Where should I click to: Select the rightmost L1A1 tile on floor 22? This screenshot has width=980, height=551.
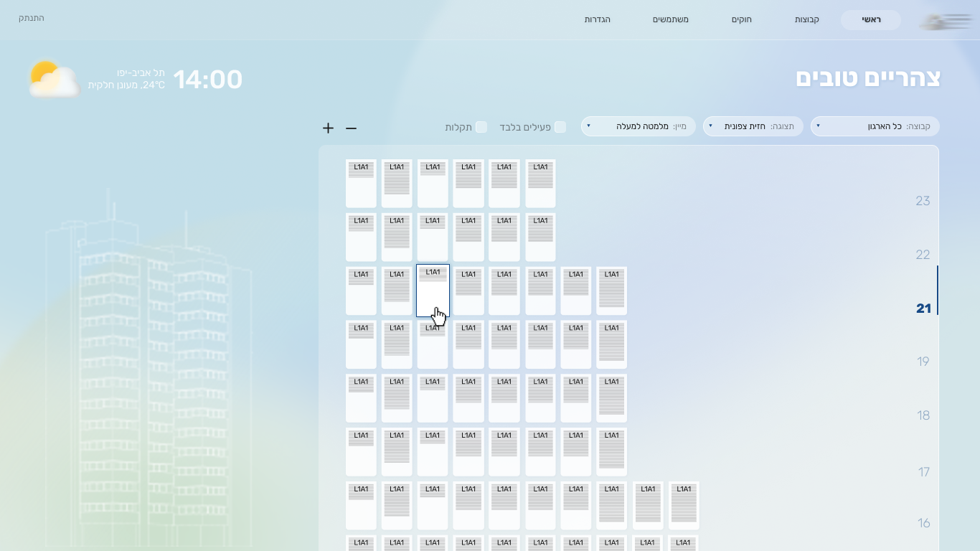[540, 237]
